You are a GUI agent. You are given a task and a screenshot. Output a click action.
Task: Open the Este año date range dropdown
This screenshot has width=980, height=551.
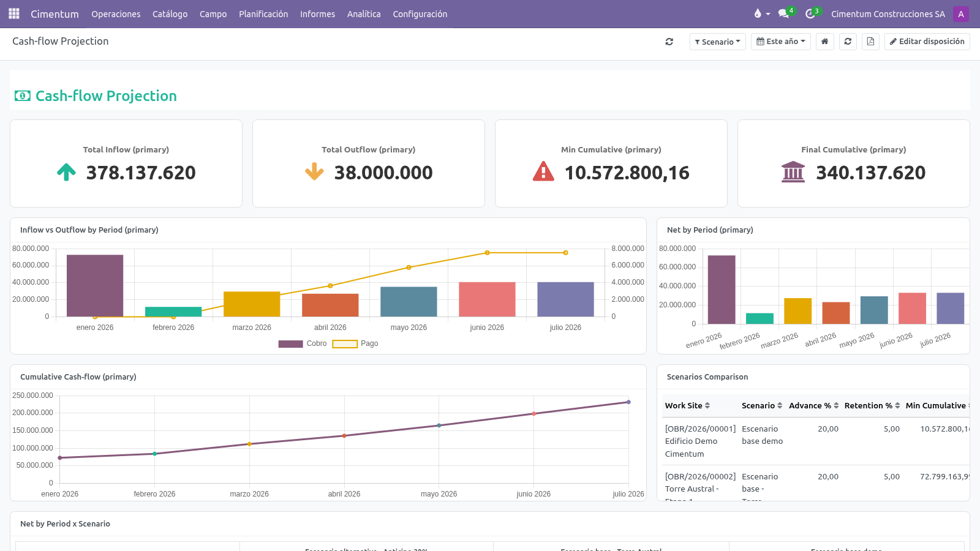tap(781, 42)
